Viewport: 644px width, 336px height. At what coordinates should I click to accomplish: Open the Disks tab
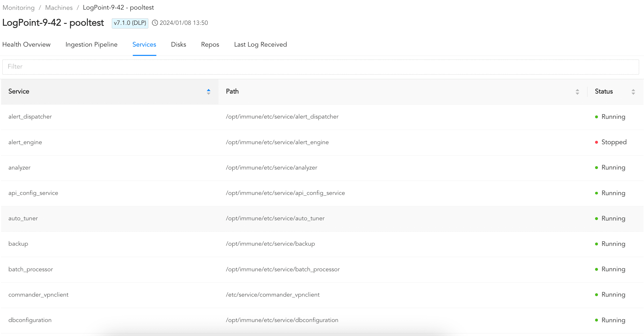[178, 45]
